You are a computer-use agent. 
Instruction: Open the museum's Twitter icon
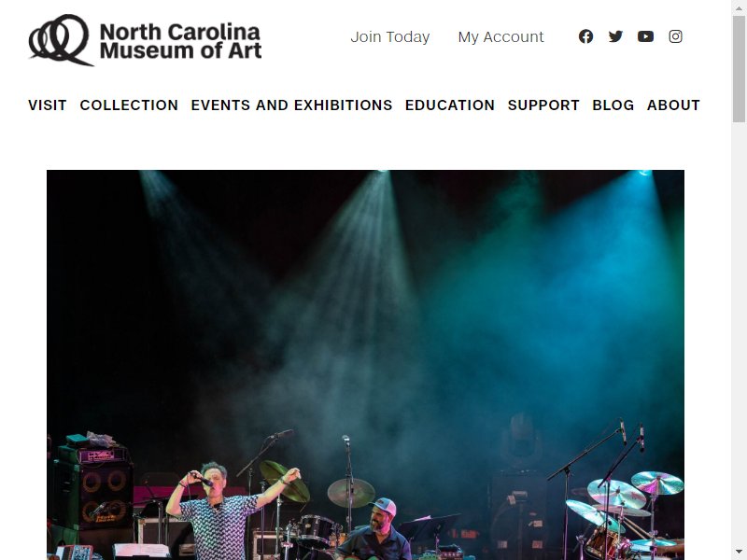click(x=615, y=36)
